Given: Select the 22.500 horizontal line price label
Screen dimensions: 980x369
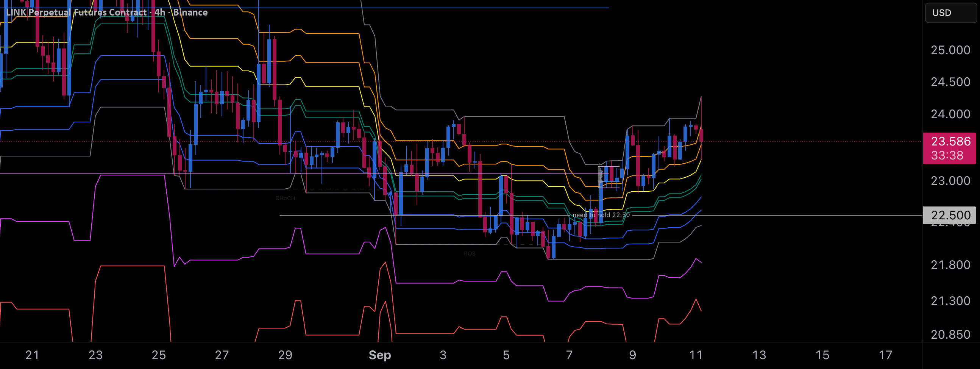Looking at the screenshot, I should pos(949,215).
